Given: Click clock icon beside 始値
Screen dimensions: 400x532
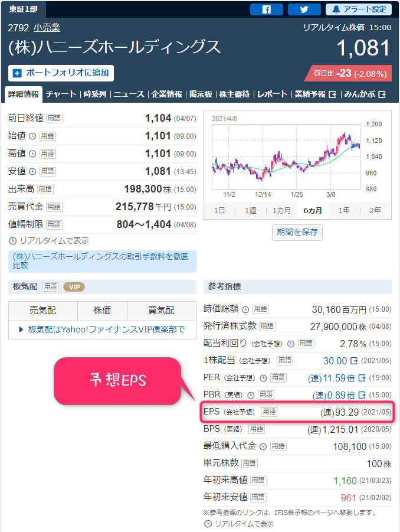Looking at the screenshot, I should (x=32, y=136).
